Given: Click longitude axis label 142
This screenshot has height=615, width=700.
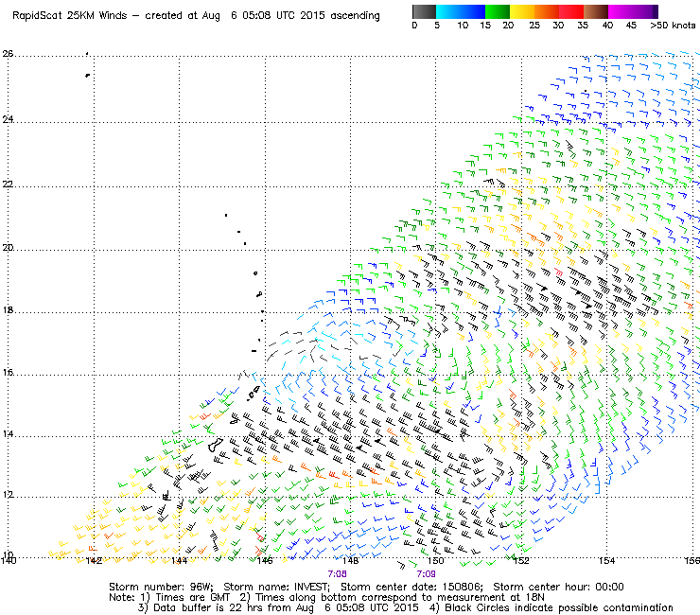Looking at the screenshot, I should (x=94, y=561).
